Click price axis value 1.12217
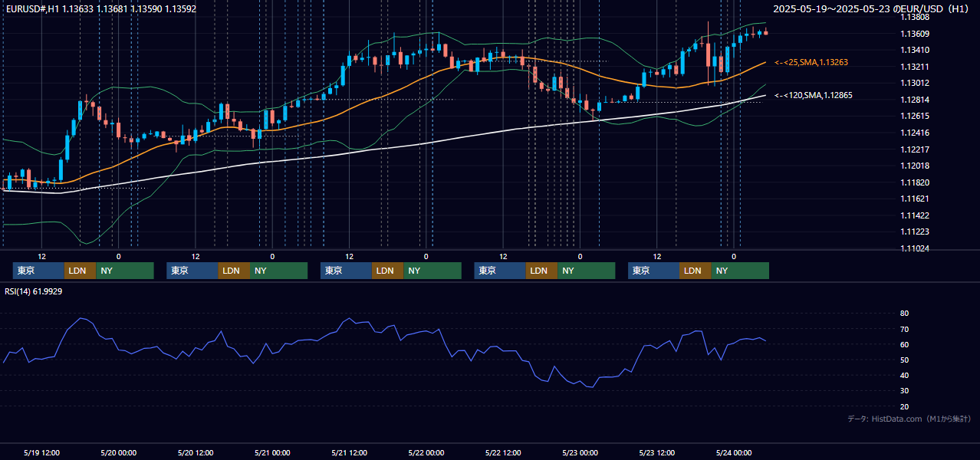The height and width of the screenshot is (460, 980). click(x=914, y=149)
